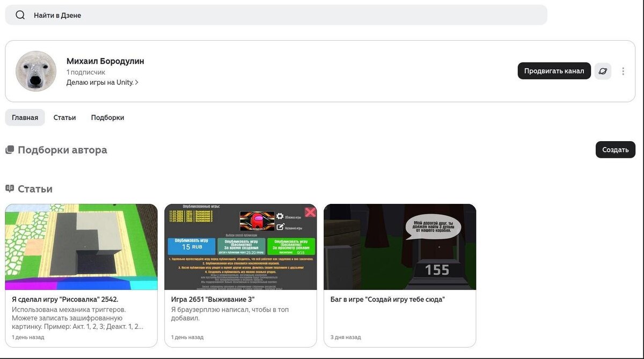This screenshot has width=644, height=359.
Task: Open the polar bear channel avatar
Action: click(x=36, y=71)
